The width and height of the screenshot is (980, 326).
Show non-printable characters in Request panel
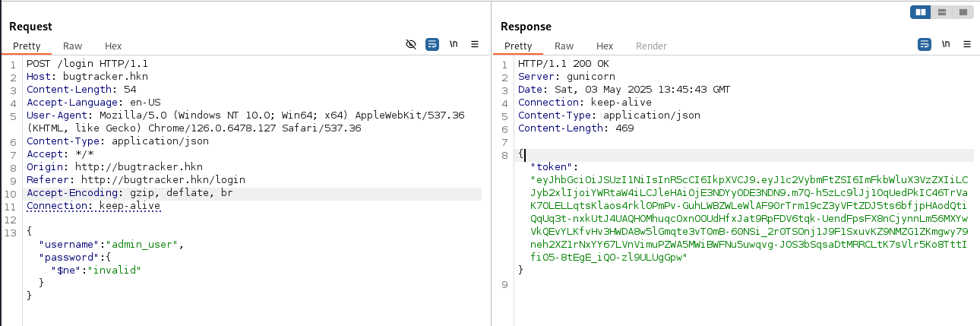(454, 45)
